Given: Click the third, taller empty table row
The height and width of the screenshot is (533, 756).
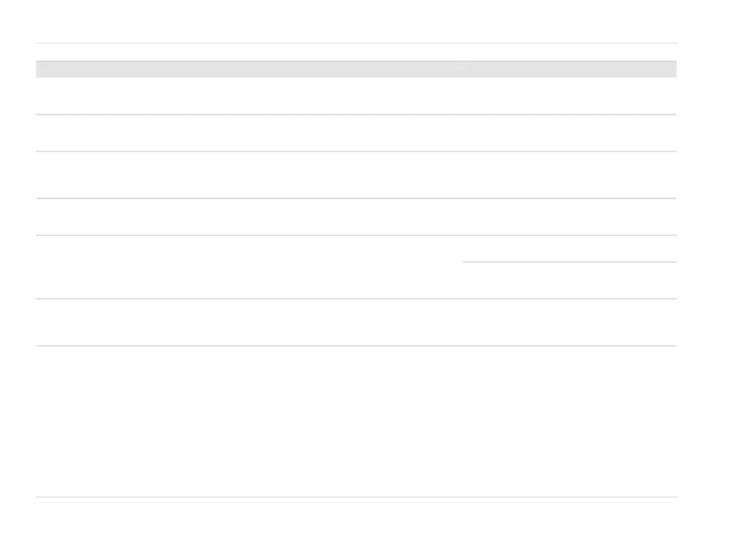Looking at the screenshot, I should pos(355,175).
